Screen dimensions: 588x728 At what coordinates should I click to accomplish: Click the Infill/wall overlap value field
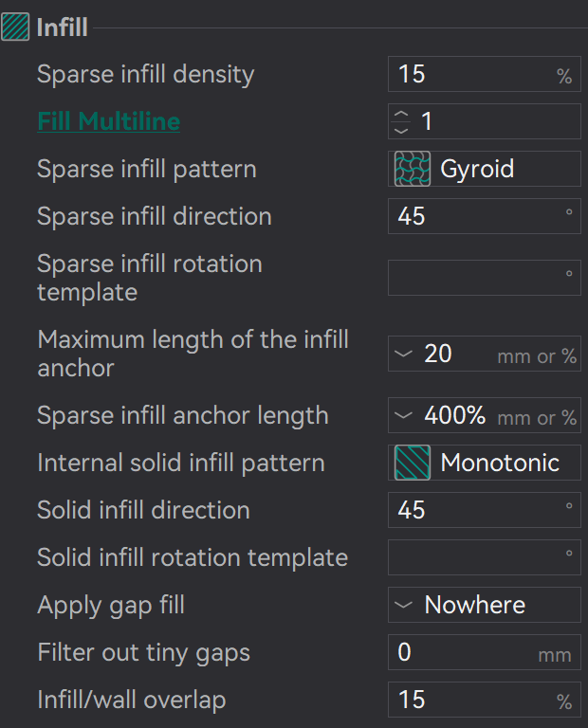pyautogui.click(x=469, y=700)
